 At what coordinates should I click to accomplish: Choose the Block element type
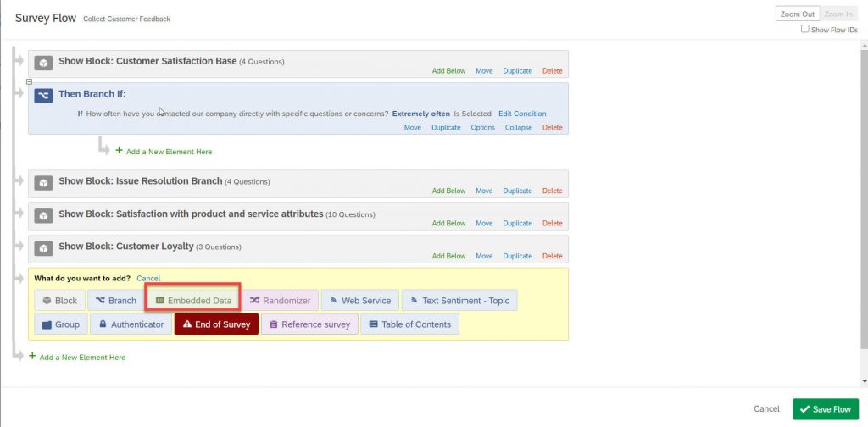[60, 300]
